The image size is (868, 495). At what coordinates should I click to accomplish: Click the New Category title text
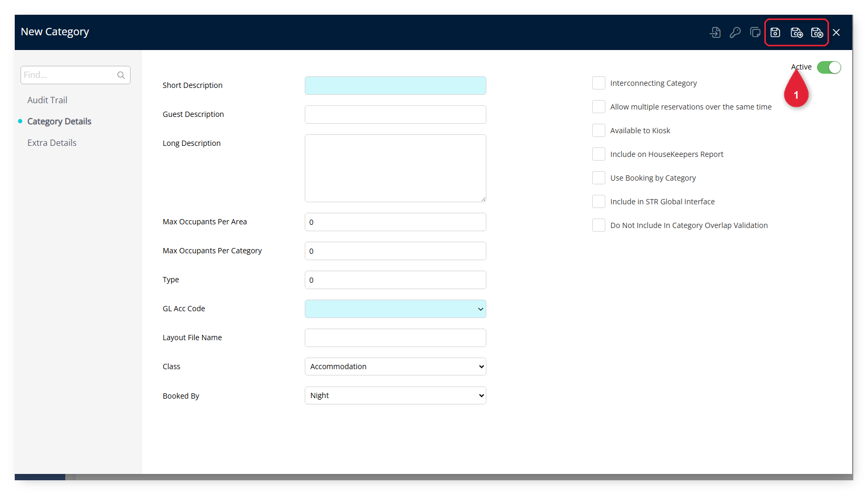pyautogui.click(x=55, y=32)
